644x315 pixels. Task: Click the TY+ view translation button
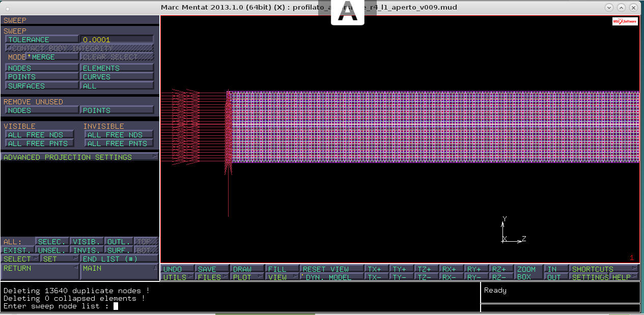[x=402, y=269]
